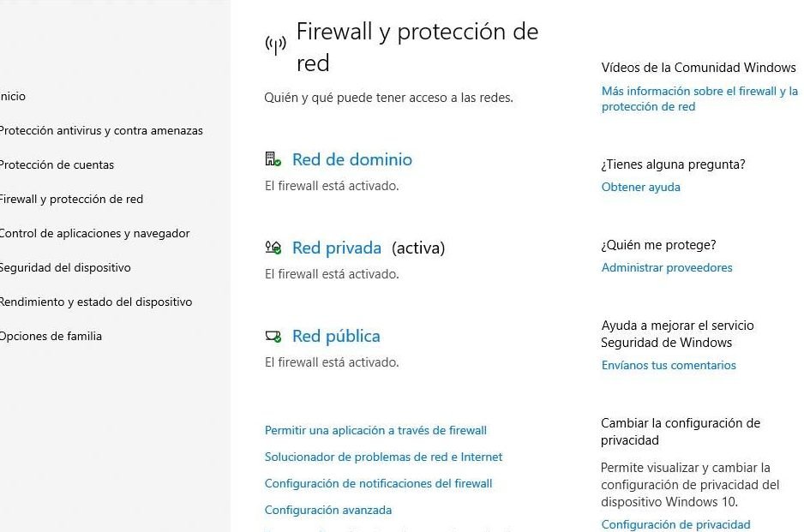Click the firewall antenna header icon
Screen dimensions: 804x532
[x=275, y=45]
